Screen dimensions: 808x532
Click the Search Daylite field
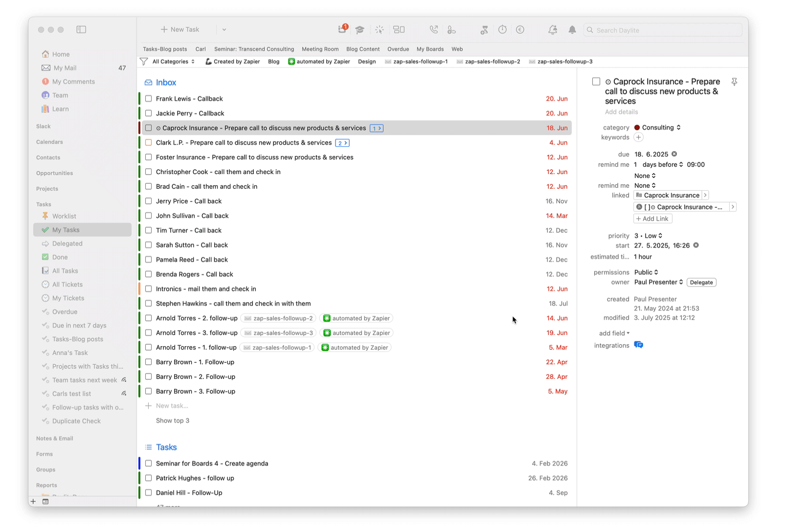[x=663, y=30]
